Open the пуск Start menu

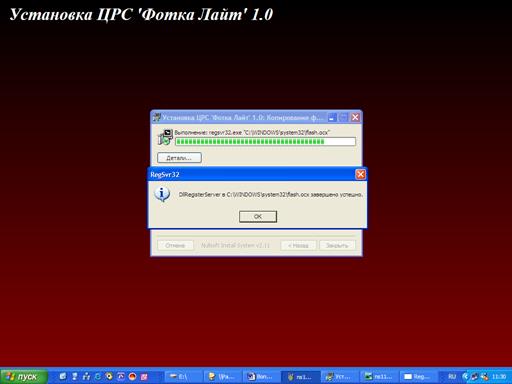pos(24,377)
